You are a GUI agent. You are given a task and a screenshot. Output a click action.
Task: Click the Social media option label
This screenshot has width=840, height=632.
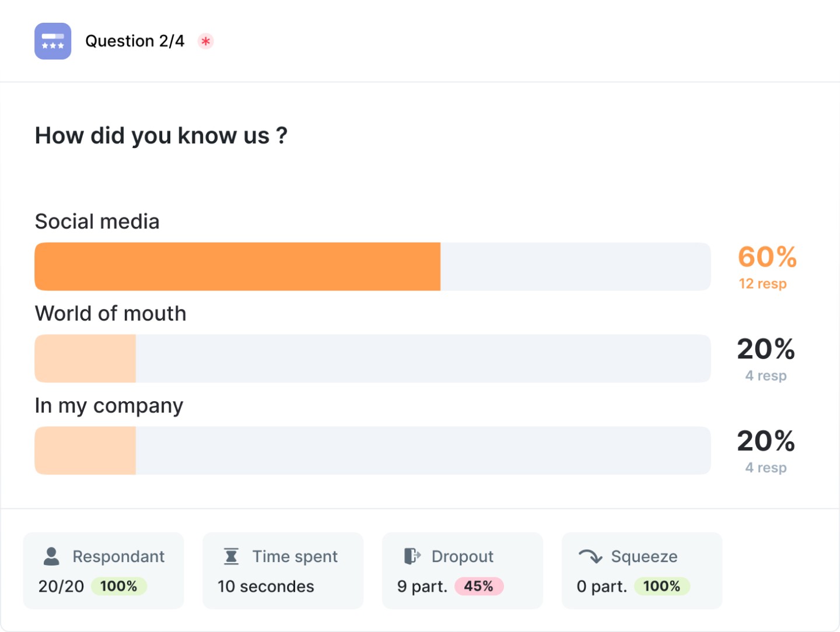pyautogui.click(x=97, y=222)
